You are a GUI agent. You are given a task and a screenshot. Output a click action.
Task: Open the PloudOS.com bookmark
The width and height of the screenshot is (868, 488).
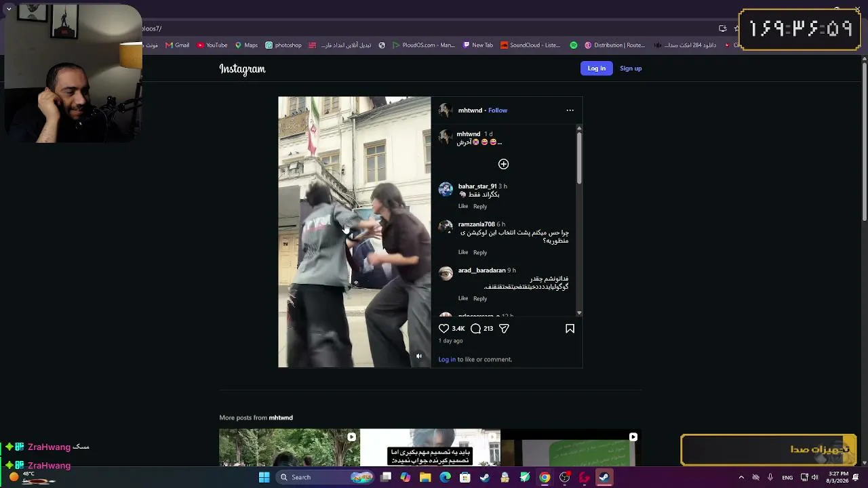pos(424,45)
